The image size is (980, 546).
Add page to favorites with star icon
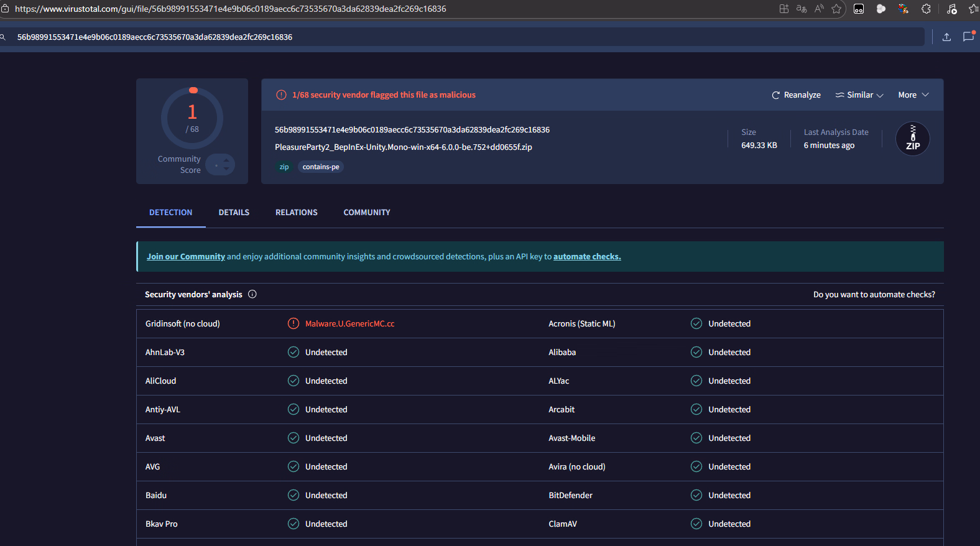click(x=836, y=9)
